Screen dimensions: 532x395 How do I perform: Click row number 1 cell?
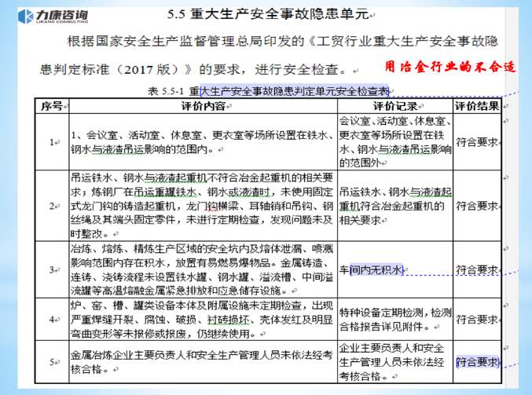click(x=52, y=142)
